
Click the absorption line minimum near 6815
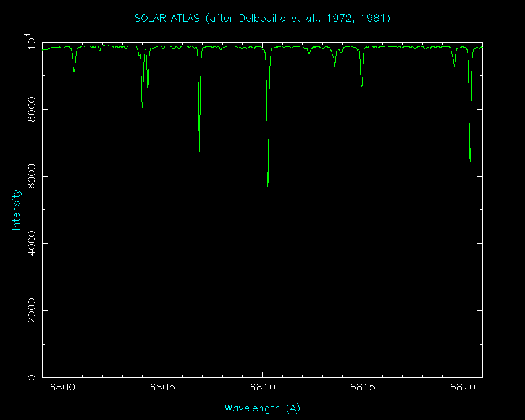(361, 86)
